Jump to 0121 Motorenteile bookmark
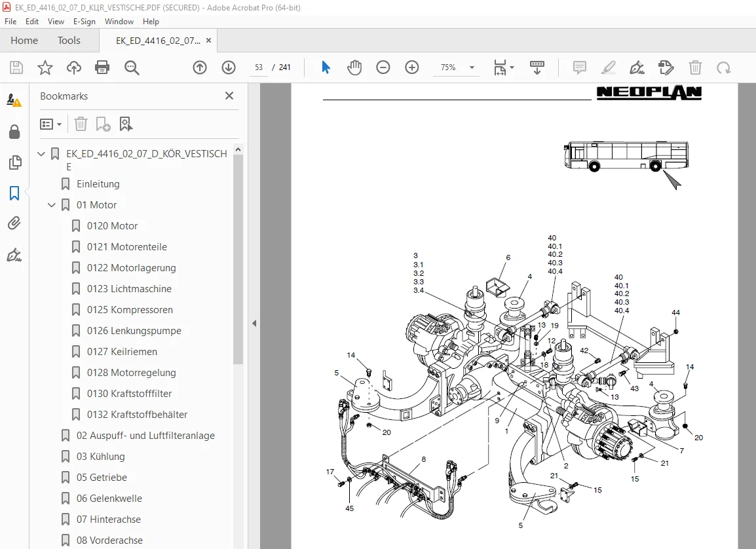The height and width of the screenshot is (549, 756). click(127, 247)
